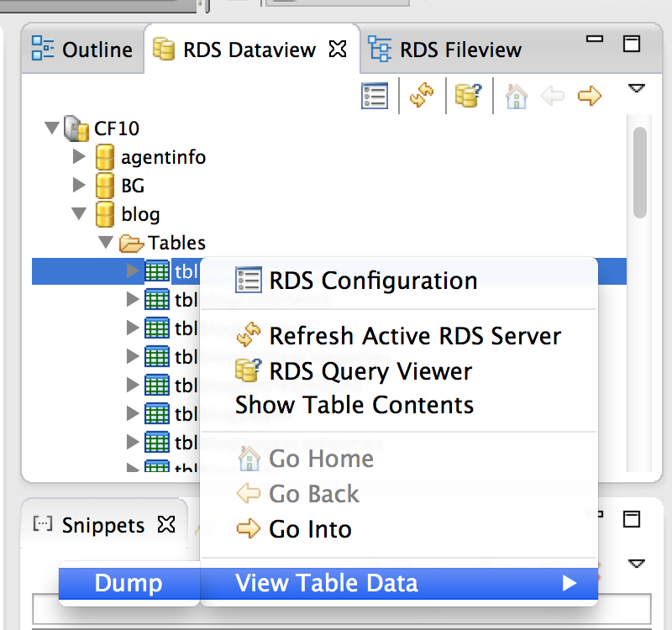Screen dimensions: 672x630
Task: Click the Refresh Active RDS Server toolbar icon
Action: click(x=422, y=95)
